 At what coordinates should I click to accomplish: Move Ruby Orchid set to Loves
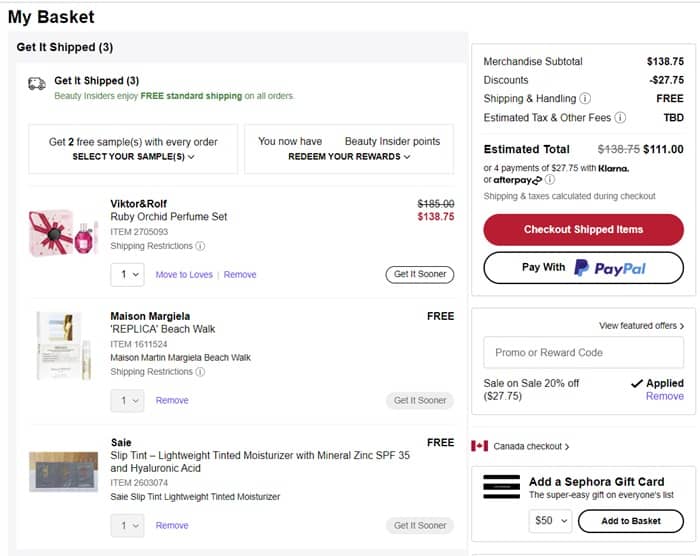(184, 275)
